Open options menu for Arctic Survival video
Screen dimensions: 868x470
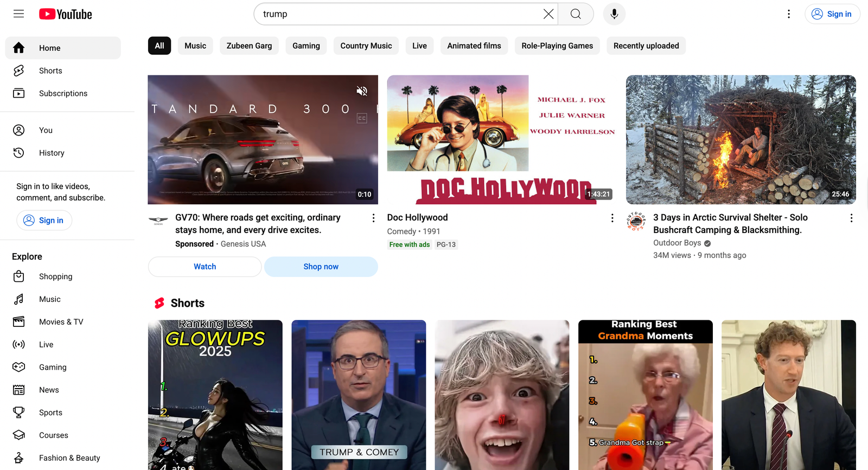point(851,218)
